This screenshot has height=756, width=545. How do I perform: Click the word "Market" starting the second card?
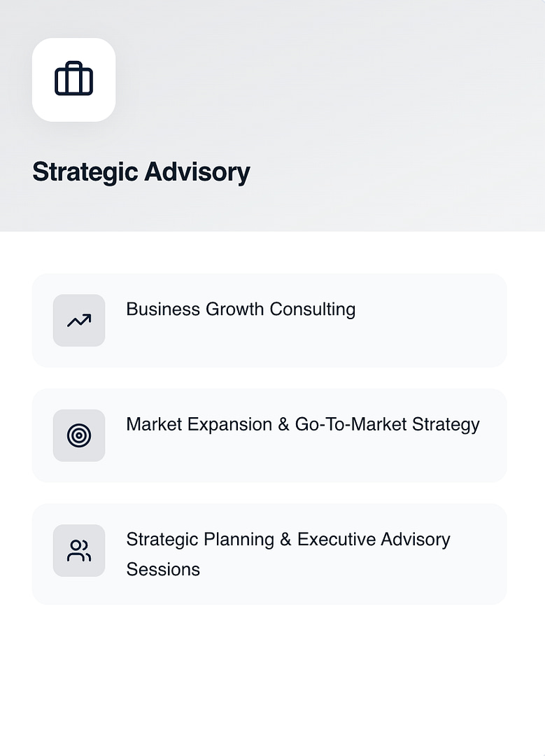155,424
